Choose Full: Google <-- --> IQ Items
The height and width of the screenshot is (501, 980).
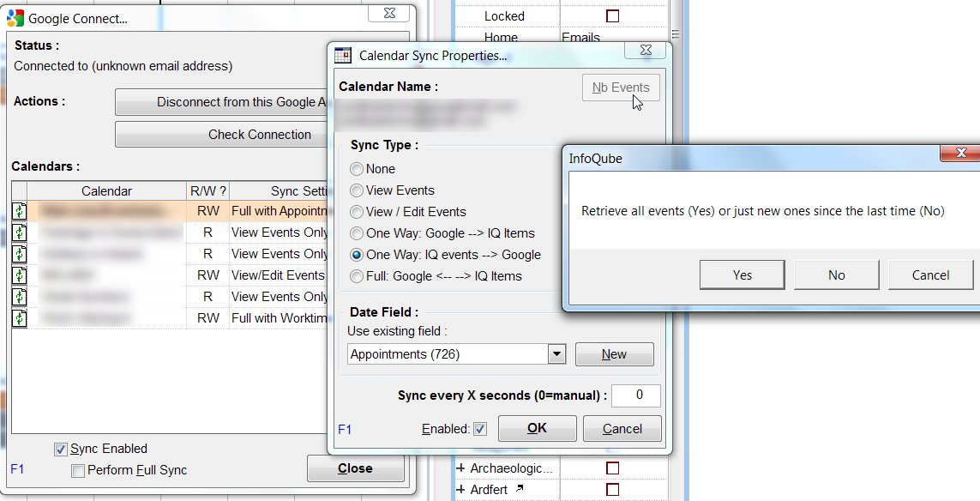point(357,276)
